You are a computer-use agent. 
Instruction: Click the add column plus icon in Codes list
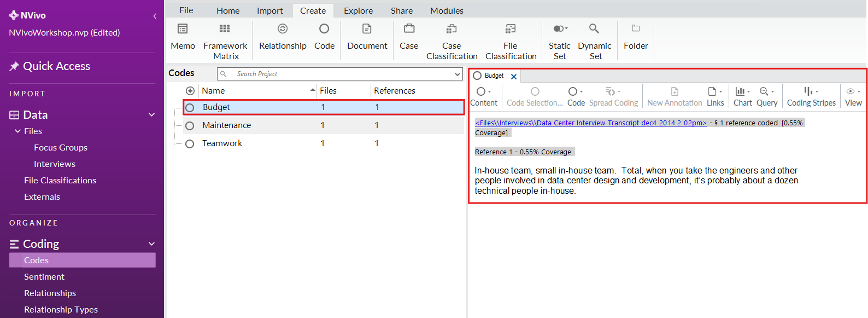(x=190, y=91)
